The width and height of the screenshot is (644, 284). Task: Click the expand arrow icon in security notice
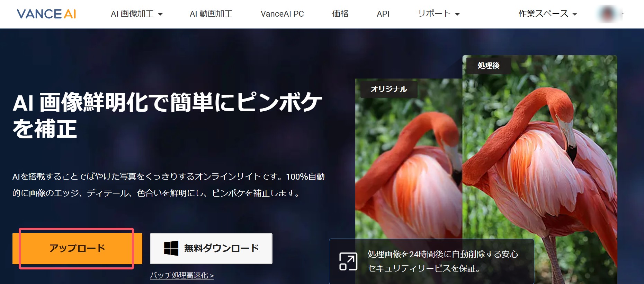point(348,261)
